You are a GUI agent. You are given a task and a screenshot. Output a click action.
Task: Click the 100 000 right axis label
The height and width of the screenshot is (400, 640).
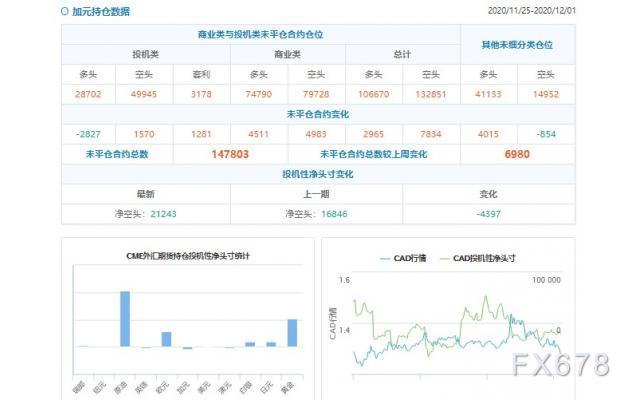click(546, 280)
